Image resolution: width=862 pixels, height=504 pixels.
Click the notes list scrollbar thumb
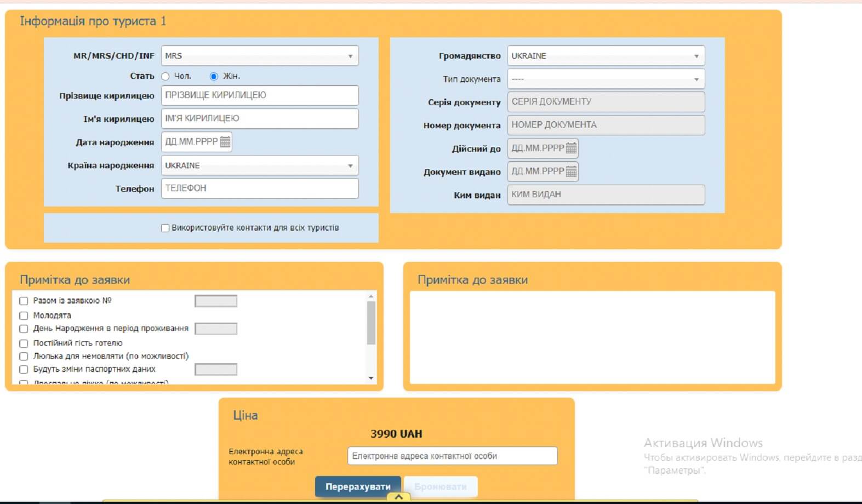[371, 322]
